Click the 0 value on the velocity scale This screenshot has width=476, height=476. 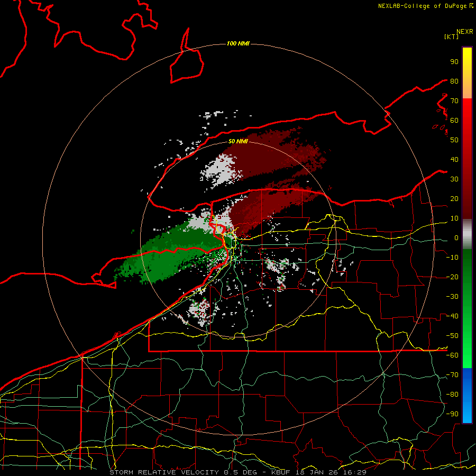(456, 238)
